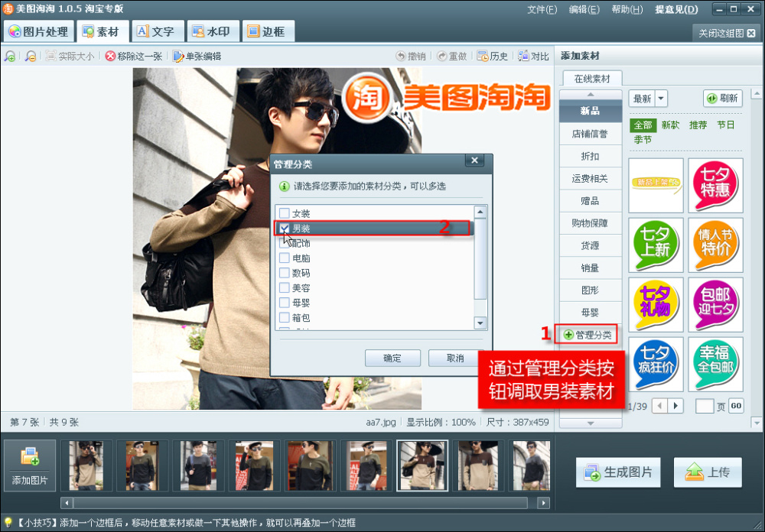Check the 电脑 category checkbox

point(285,258)
